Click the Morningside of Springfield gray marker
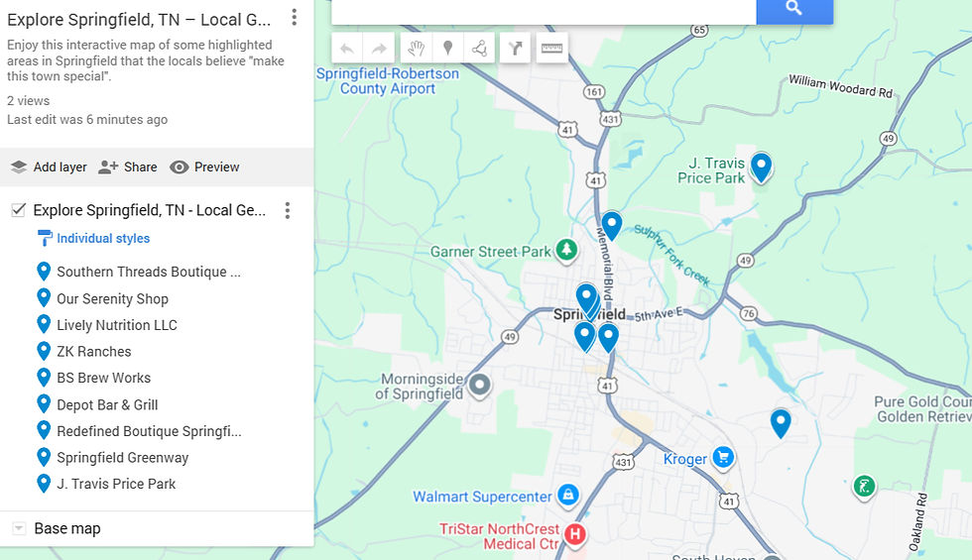This screenshot has width=972, height=560. pos(479,385)
